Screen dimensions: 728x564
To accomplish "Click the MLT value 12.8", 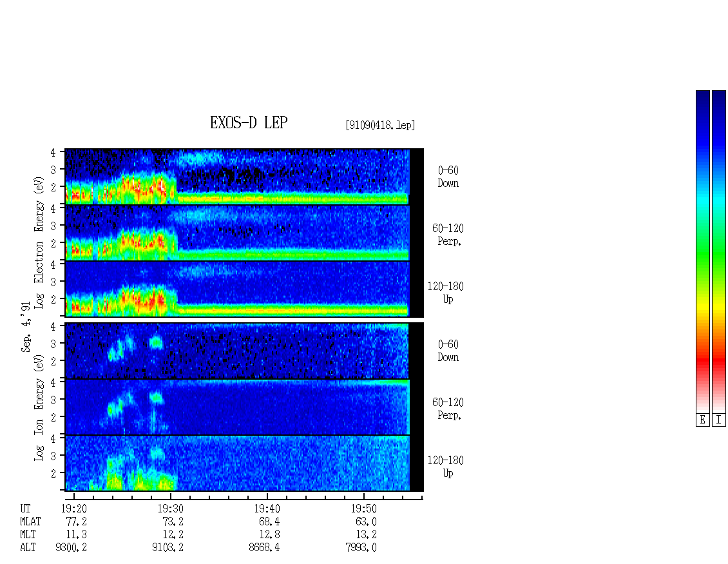I will click(x=269, y=535).
